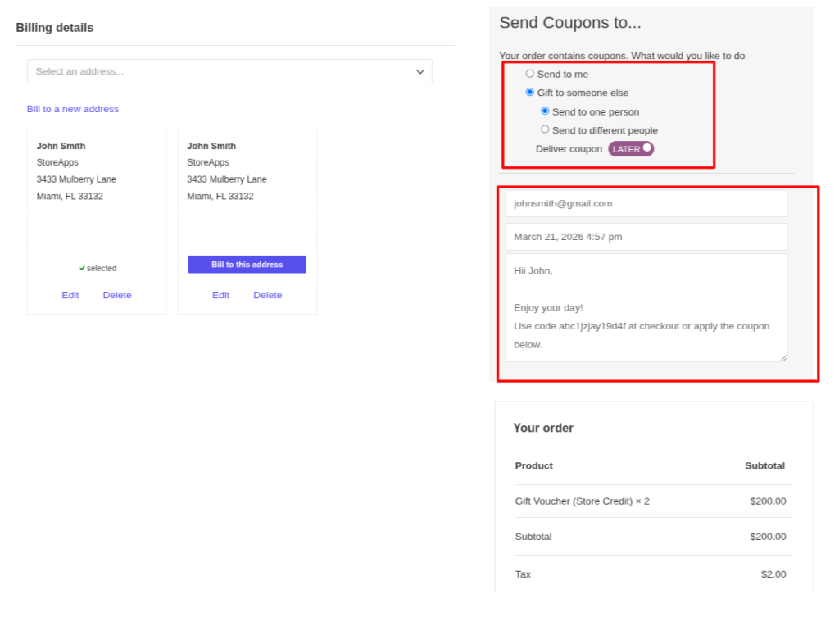Click inside the gift message text box
The width and height of the screenshot is (839, 644).
point(646,307)
